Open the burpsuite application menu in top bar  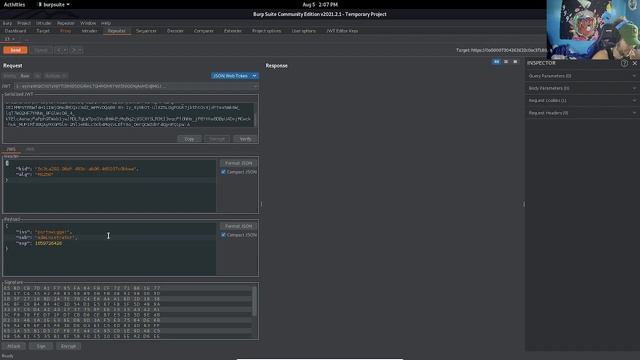coord(54,4)
